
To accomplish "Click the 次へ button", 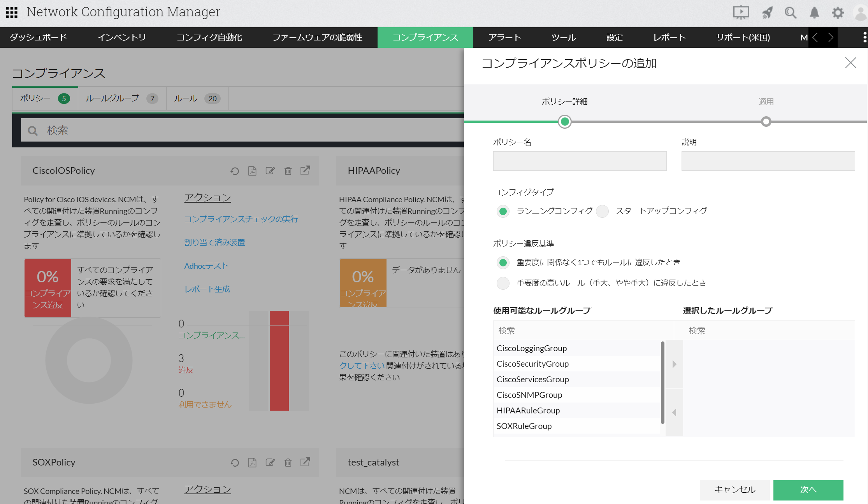I will 808,490.
